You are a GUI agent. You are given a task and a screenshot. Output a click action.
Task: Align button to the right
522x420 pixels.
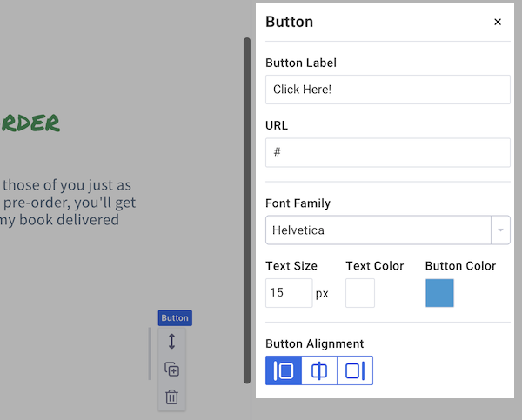[x=355, y=370]
